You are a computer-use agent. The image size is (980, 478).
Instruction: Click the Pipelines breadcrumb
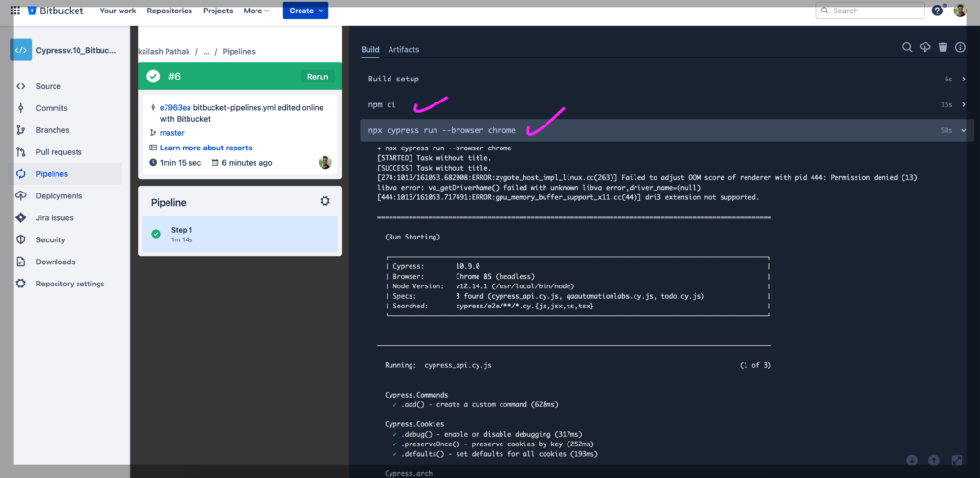point(238,52)
